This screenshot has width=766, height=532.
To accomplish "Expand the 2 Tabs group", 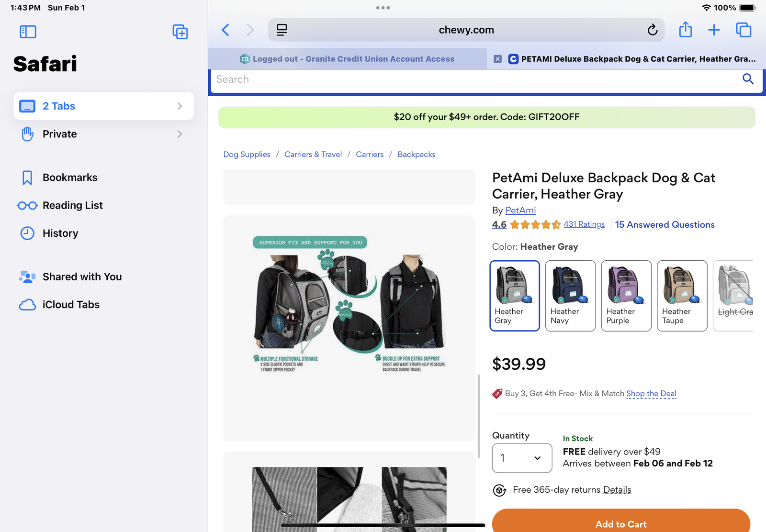I will click(104, 106).
